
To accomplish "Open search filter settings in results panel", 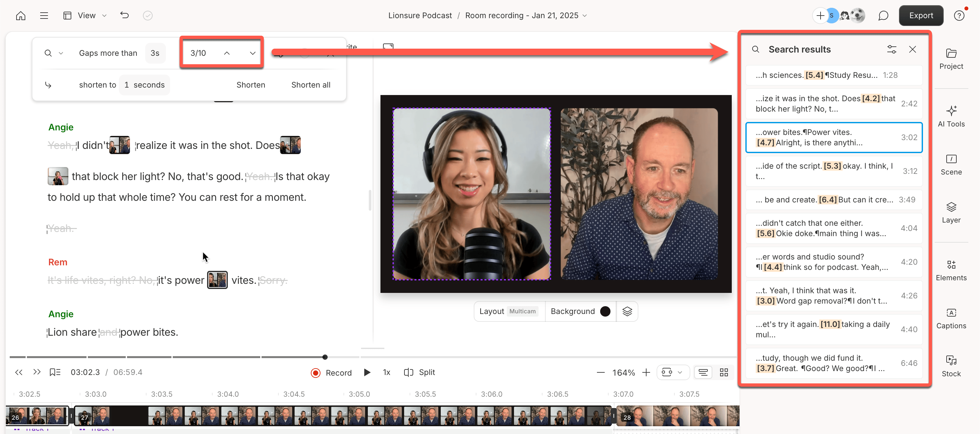I will [891, 50].
